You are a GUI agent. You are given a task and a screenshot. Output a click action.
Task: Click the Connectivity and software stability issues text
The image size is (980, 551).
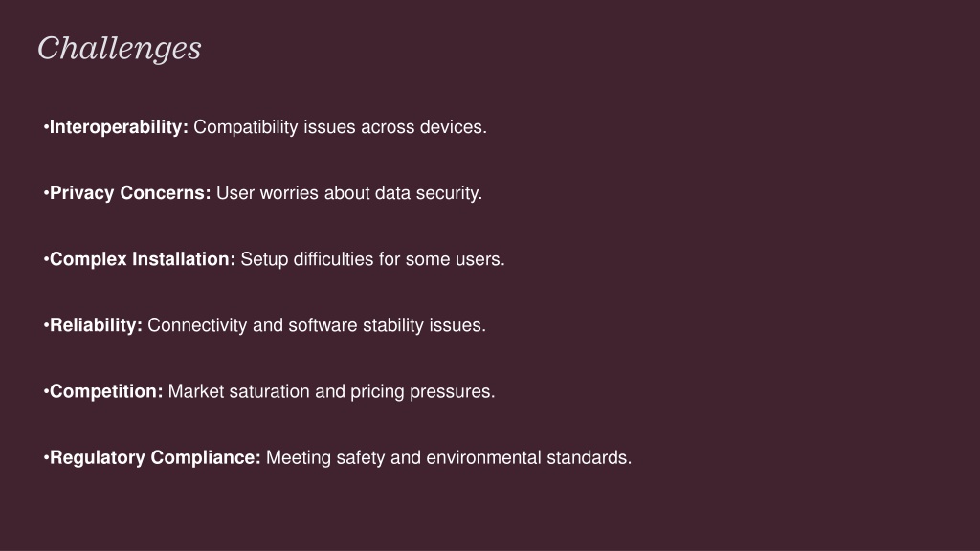[317, 325]
